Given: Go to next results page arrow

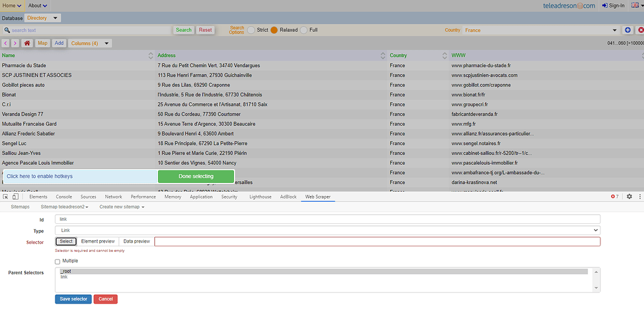Looking at the screenshot, I should pos(15,43).
